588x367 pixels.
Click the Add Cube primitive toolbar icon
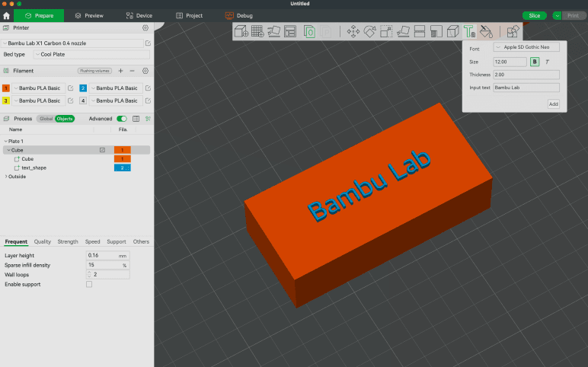pos(241,31)
